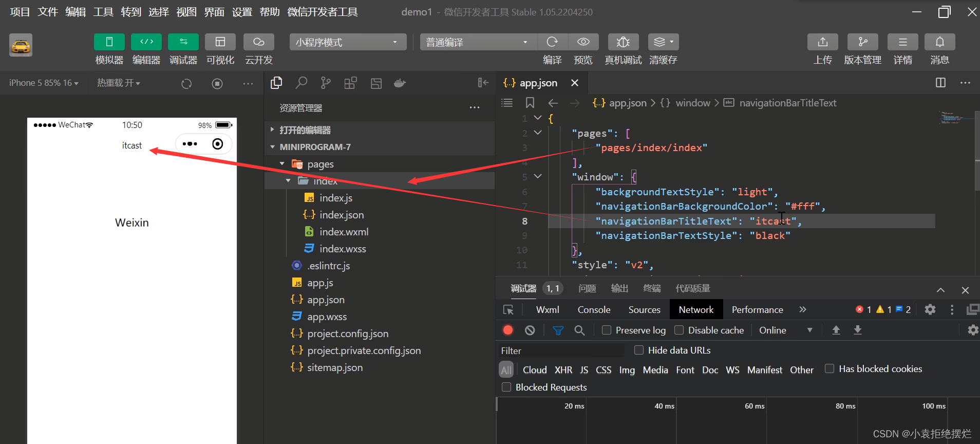980x444 pixels.
Task: Select the explorer files icon
Action: pos(276,83)
